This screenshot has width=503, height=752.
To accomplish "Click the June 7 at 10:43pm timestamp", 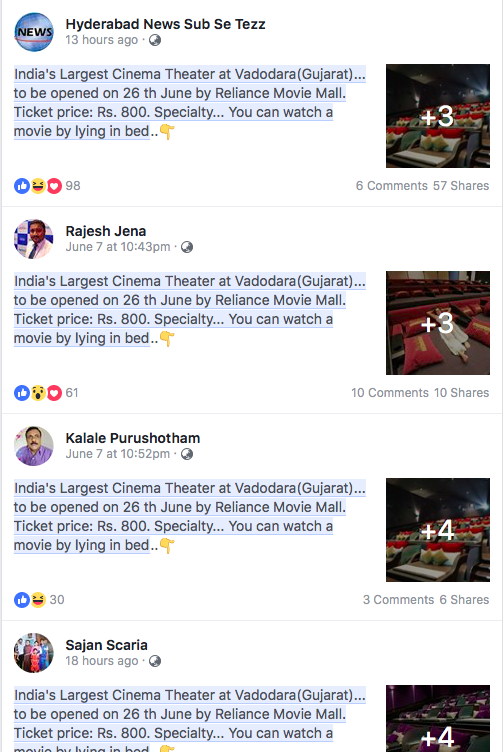I will [x=118, y=247].
